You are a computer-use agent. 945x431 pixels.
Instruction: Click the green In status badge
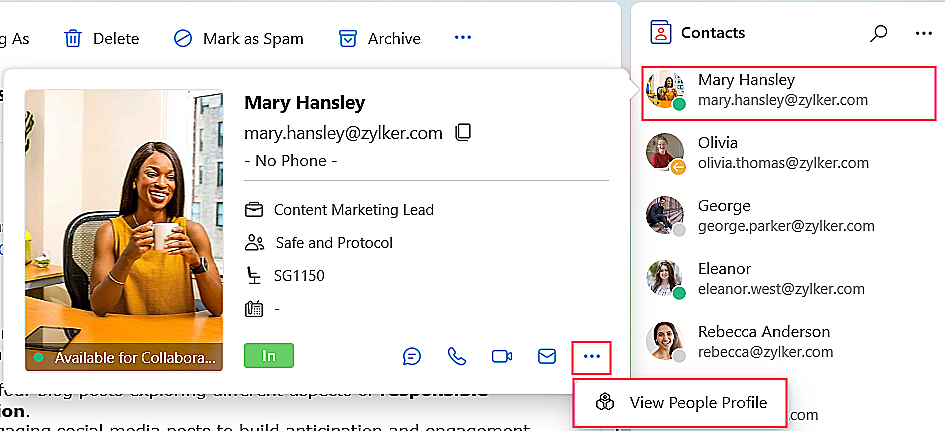point(269,356)
